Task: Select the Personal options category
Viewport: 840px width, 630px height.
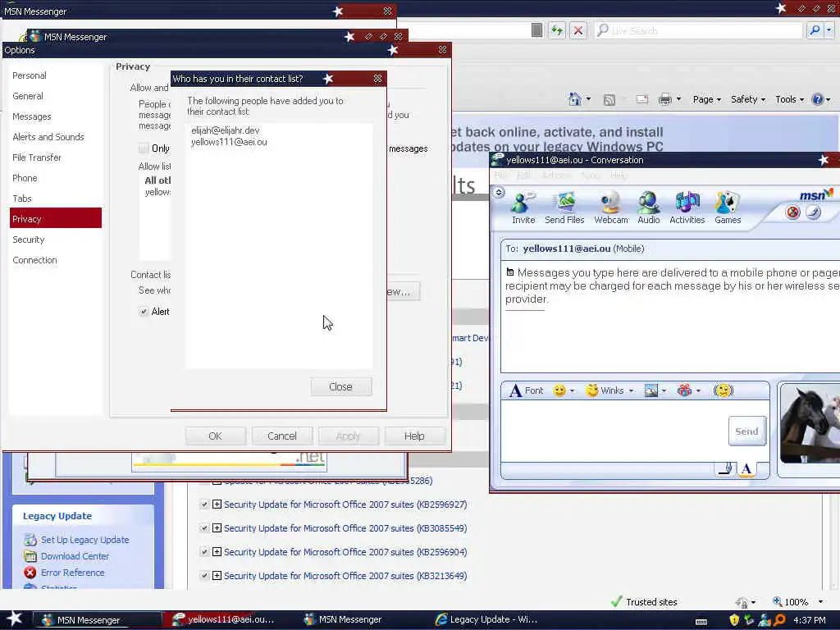Action: [30, 75]
